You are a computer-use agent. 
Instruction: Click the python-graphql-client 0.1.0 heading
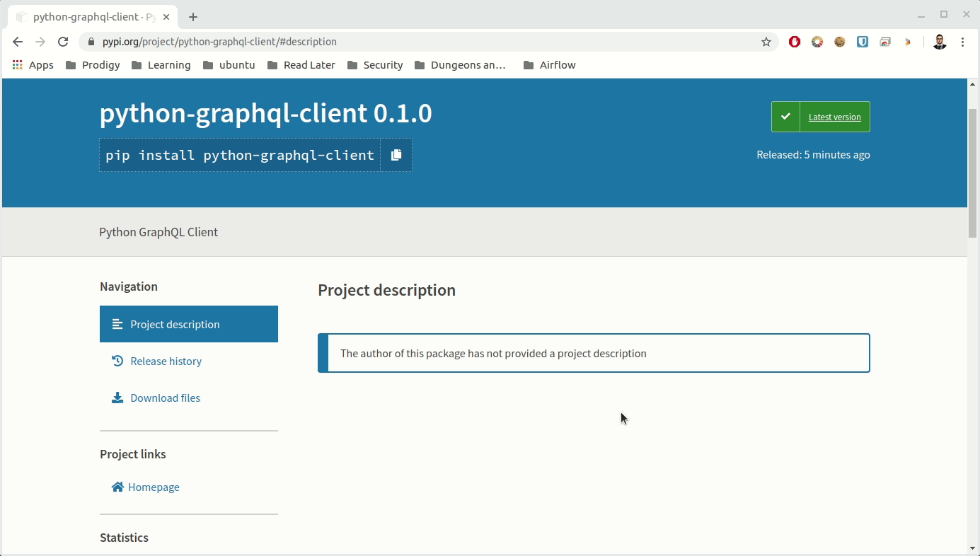[265, 113]
